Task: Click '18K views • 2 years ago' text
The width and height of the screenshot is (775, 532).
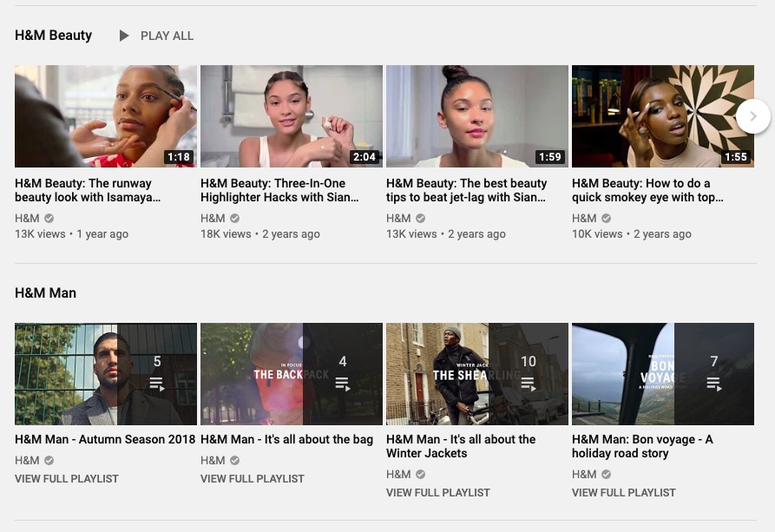Action: click(260, 234)
